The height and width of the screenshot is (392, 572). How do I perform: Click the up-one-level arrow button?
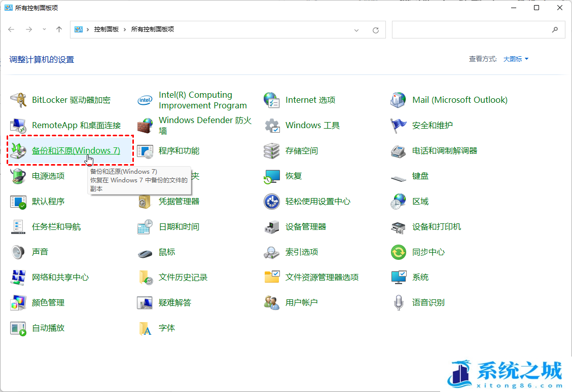[59, 30]
